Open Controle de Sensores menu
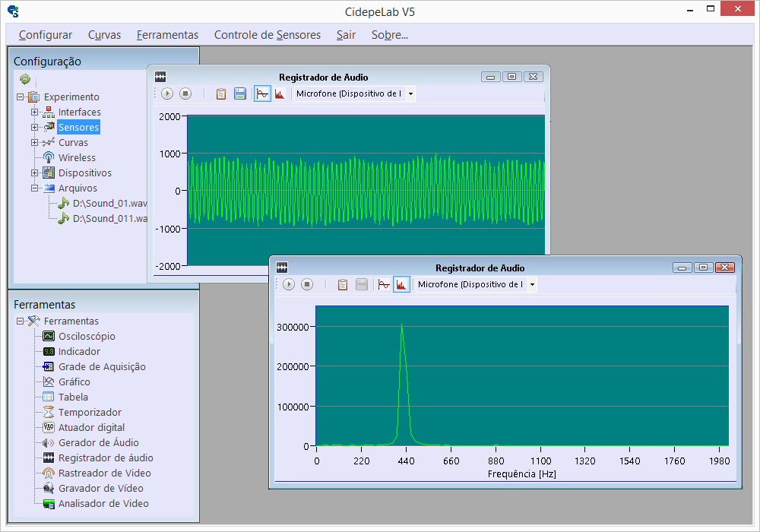The image size is (760, 532). [268, 35]
